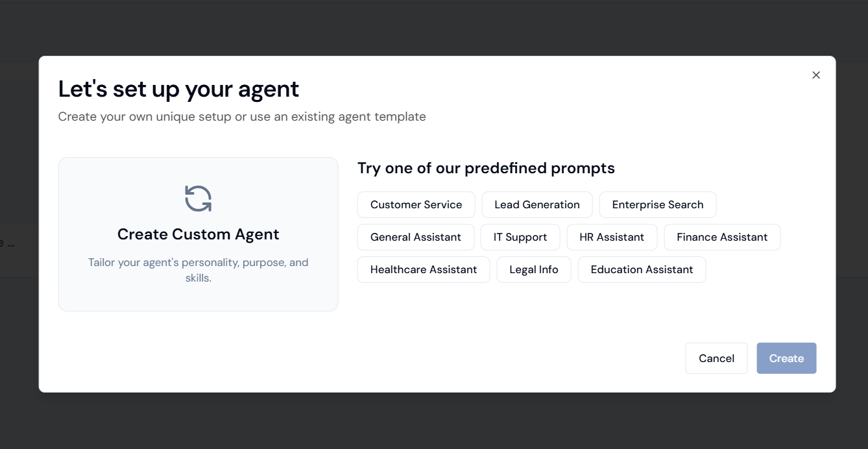
Task: Pick the Enterprise Search prompt
Action: [657, 205]
